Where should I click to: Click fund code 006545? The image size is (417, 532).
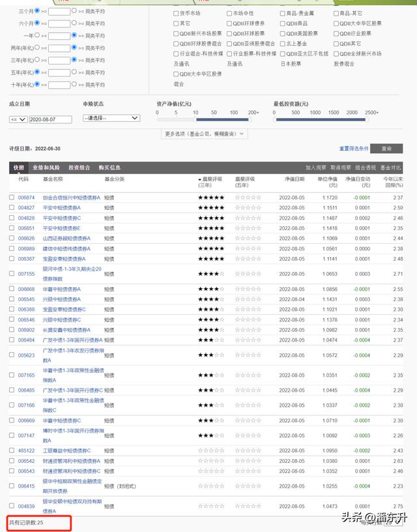26,299
